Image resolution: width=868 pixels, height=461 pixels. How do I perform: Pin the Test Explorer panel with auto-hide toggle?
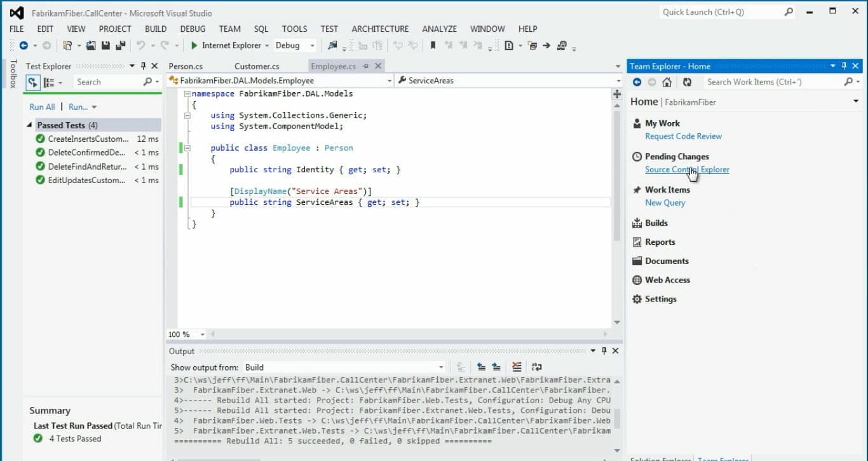point(143,66)
